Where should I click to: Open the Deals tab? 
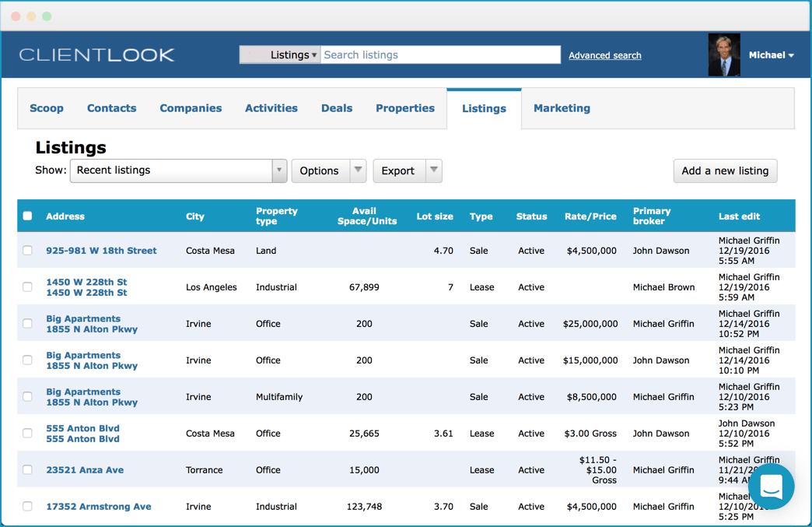coord(337,108)
